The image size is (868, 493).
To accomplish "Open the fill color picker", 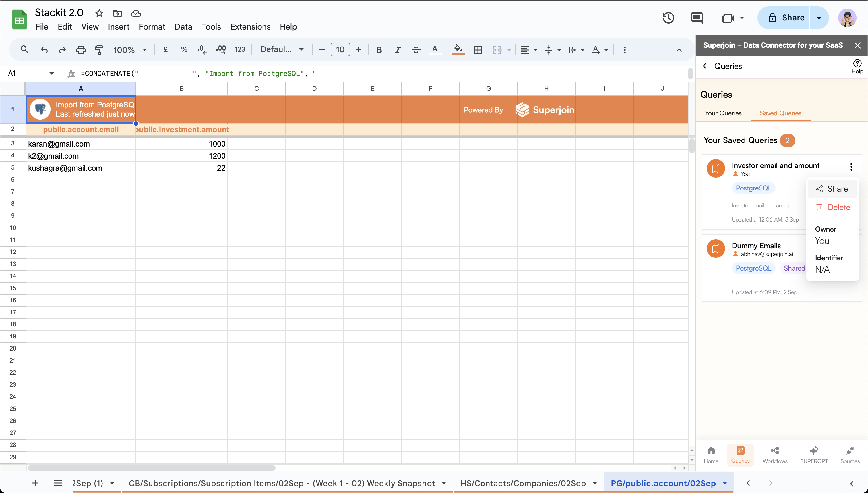I will point(458,50).
